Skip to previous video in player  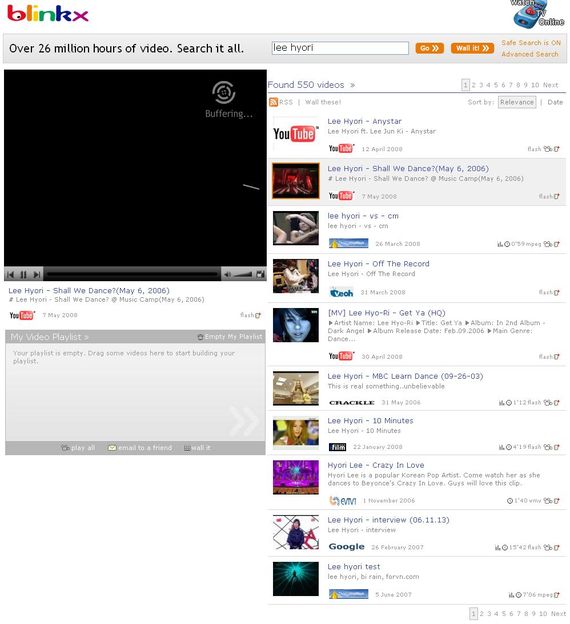pyautogui.click(x=11, y=275)
